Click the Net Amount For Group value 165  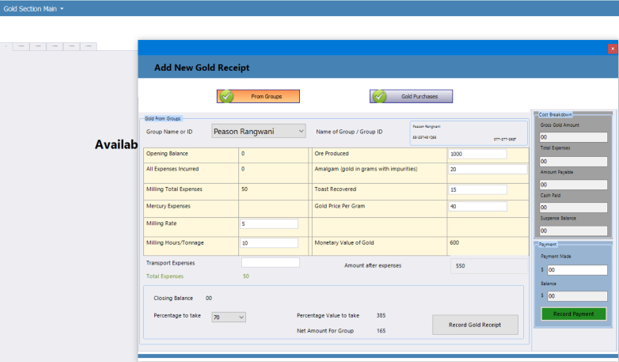tap(381, 331)
